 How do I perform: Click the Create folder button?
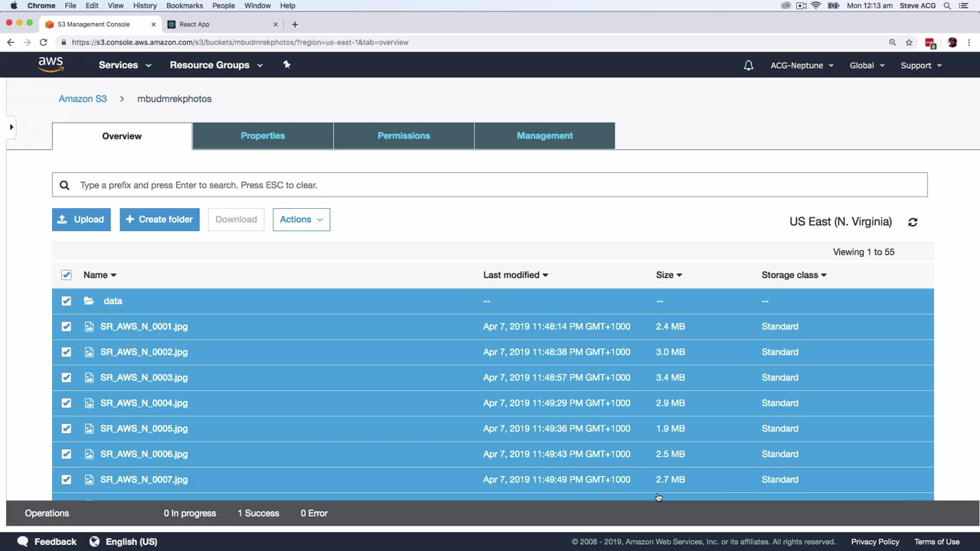(x=159, y=220)
